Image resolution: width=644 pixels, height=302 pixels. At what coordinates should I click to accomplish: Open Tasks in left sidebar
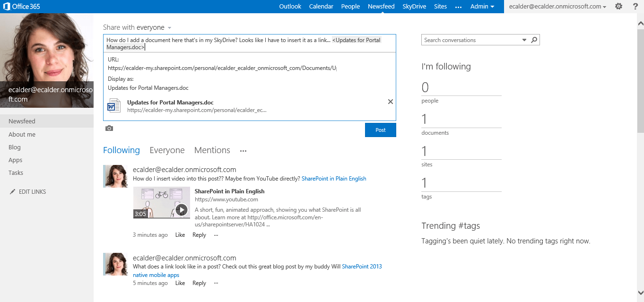pyautogui.click(x=16, y=173)
